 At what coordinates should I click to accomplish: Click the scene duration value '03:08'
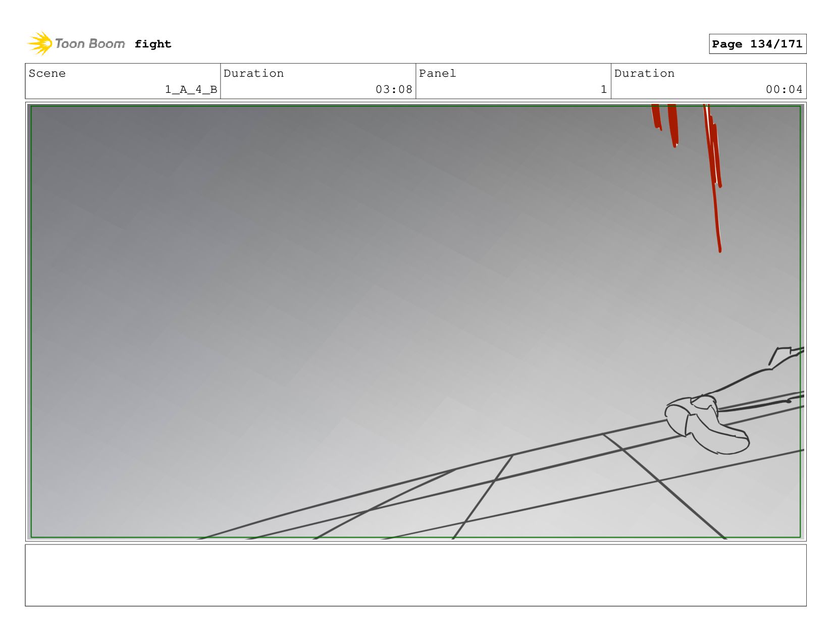point(394,89)
